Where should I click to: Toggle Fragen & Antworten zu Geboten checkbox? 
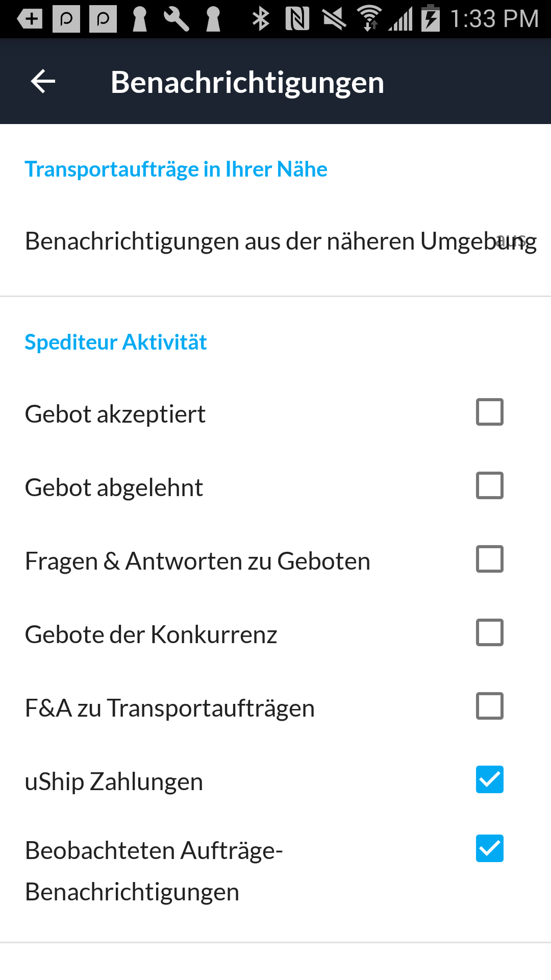pos(489,559)
